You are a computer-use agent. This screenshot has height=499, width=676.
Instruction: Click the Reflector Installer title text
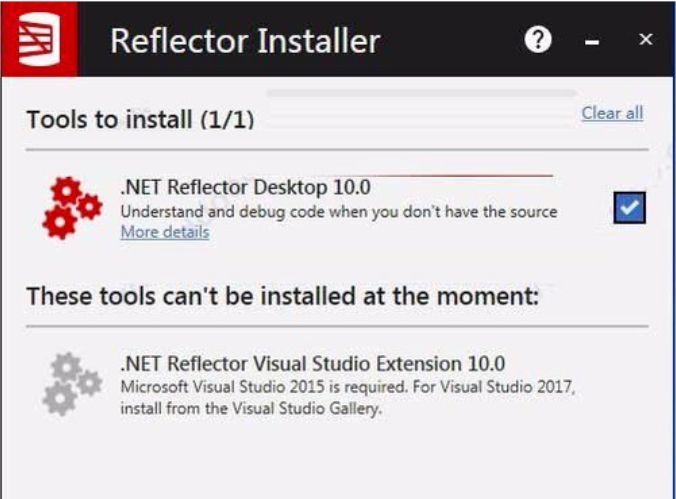(245, 41)
